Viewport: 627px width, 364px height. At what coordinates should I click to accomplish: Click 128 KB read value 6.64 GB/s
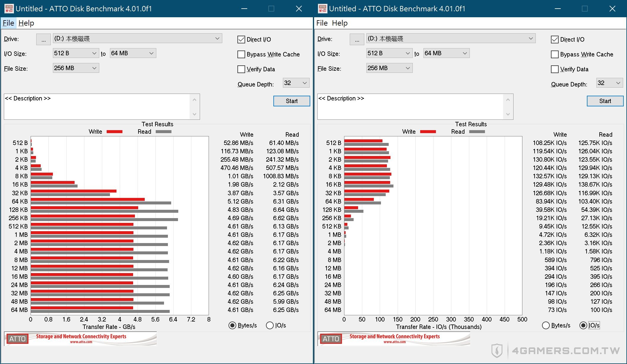pos(286,210)
